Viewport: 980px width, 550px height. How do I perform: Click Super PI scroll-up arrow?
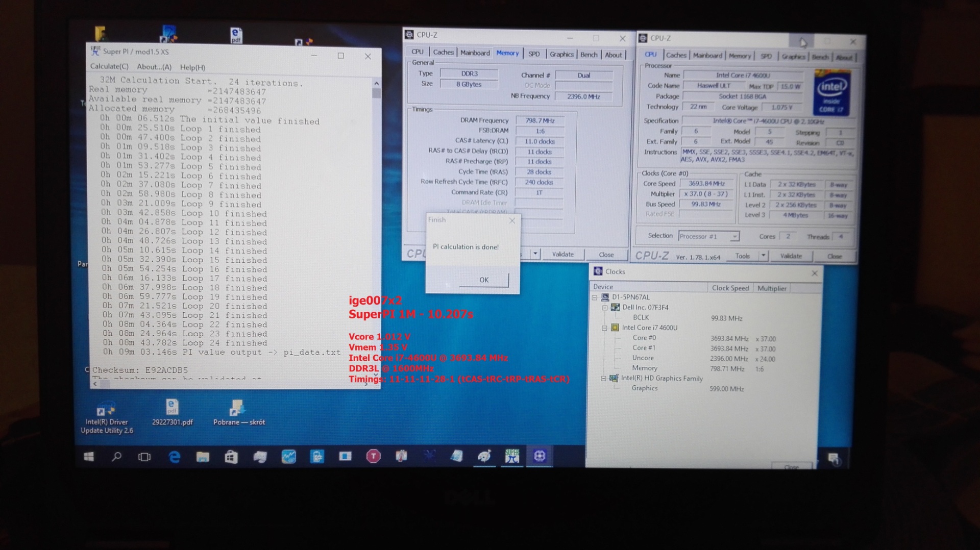click(x=377, y=83)
